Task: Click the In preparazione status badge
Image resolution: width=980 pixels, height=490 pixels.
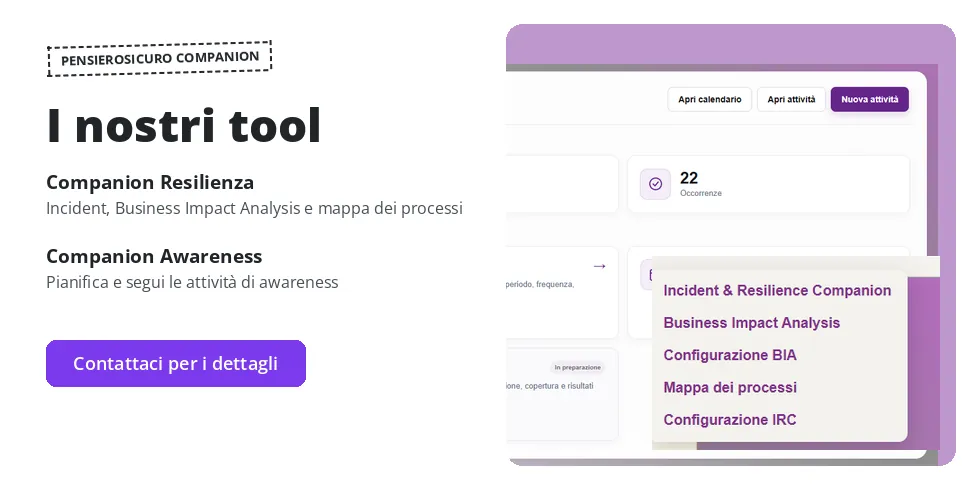Action: point(578,368)
